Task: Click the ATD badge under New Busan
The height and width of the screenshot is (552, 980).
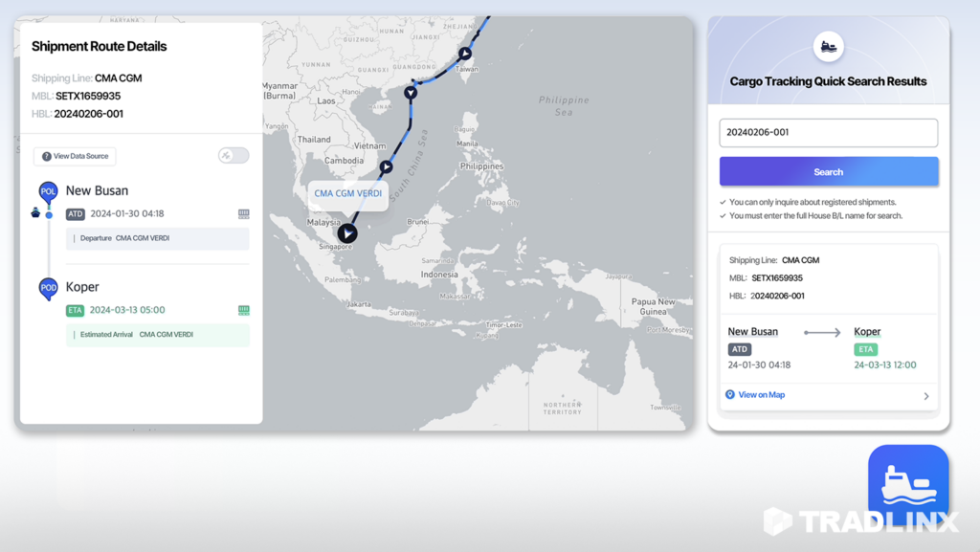Action: click(x=75, y=214)
